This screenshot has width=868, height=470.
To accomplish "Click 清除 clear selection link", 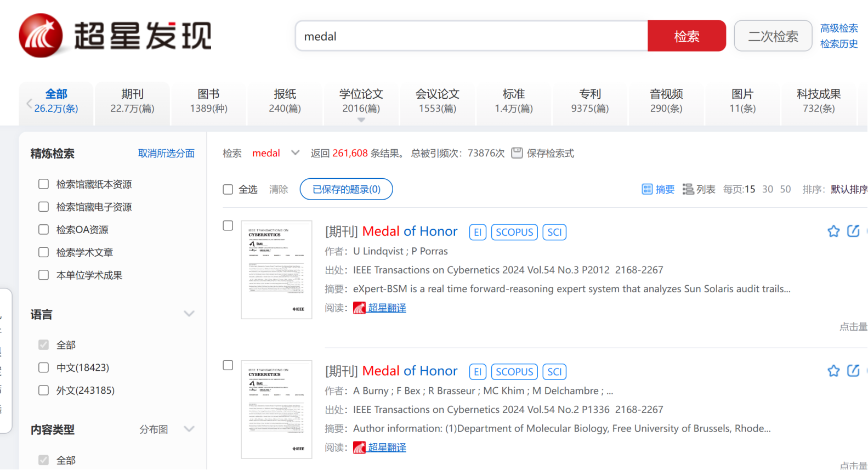I will (x=279, y=189).
